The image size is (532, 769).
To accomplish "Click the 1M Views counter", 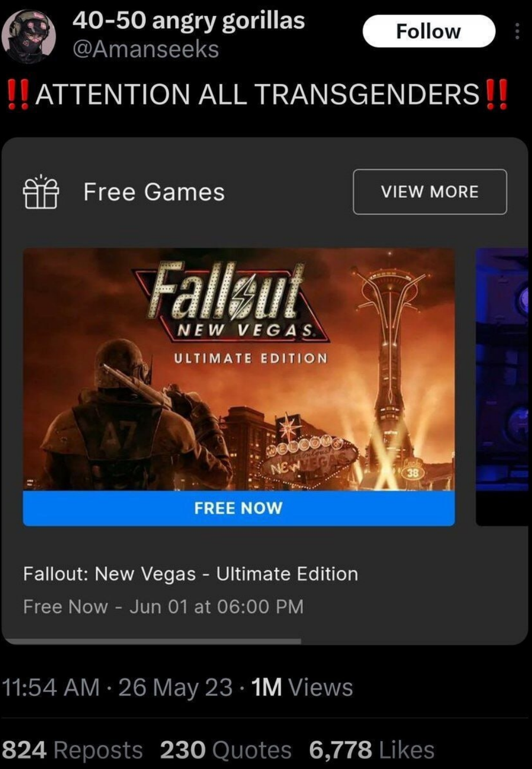I will click(x=302, y=687).
